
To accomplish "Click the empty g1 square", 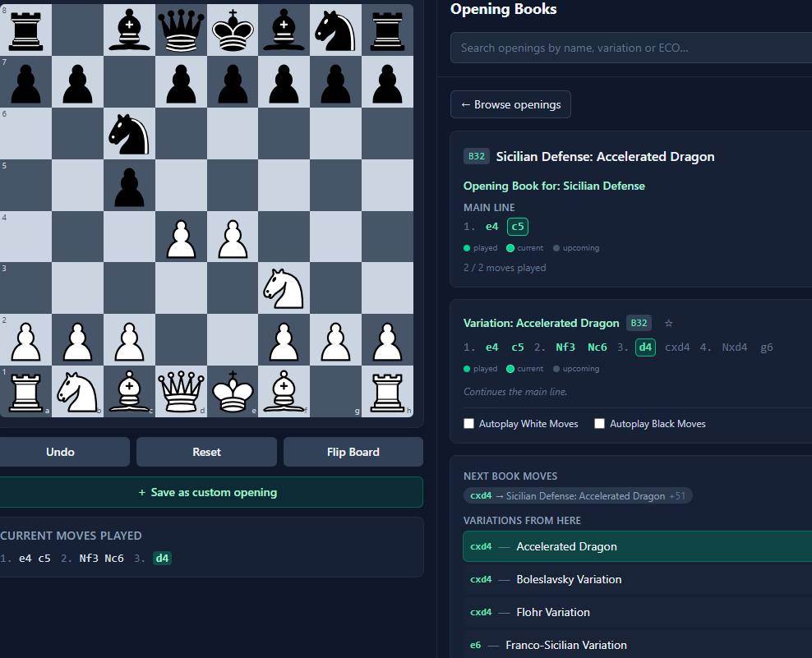I will pos(335,391).
